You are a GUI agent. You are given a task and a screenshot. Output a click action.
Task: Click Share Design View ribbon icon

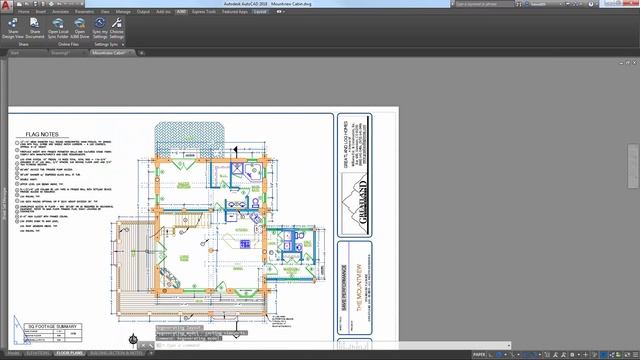click(x=13, y=28)
